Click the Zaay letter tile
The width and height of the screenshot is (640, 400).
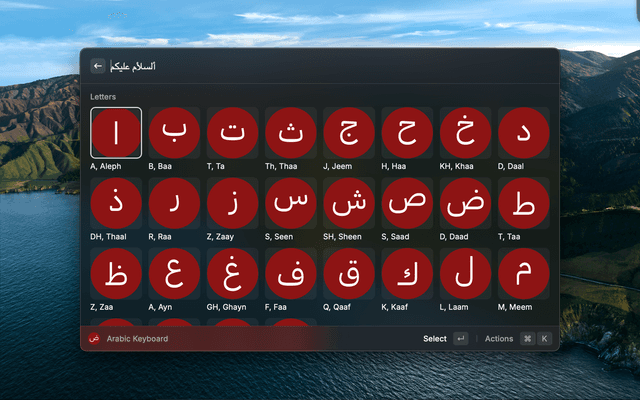pos(232,203)
